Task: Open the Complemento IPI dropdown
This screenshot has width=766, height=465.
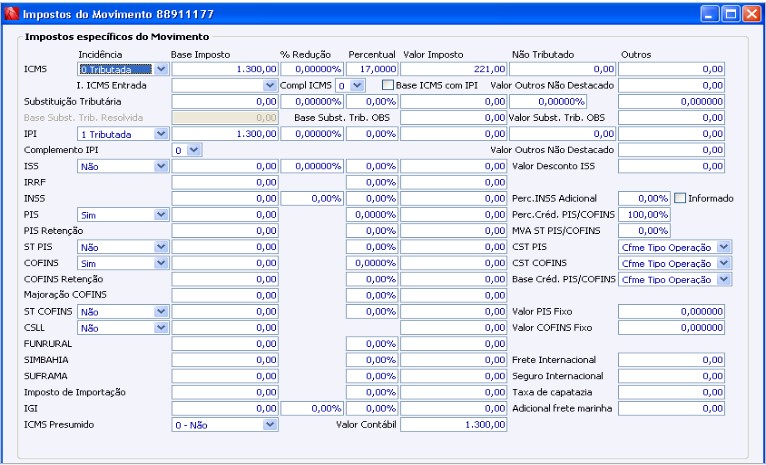Action: pyautogui.click(x=194, y=150)
